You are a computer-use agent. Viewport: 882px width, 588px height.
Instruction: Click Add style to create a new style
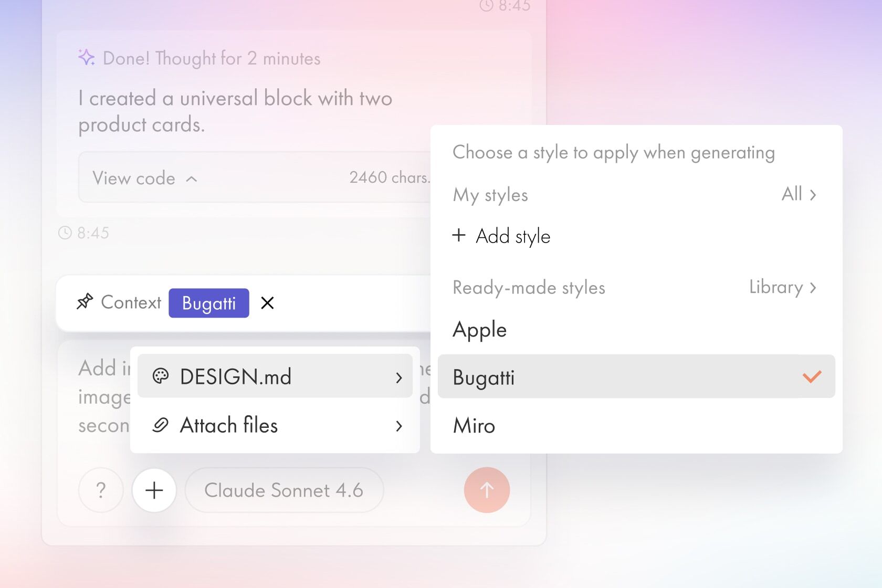click(x=501, y=236)
